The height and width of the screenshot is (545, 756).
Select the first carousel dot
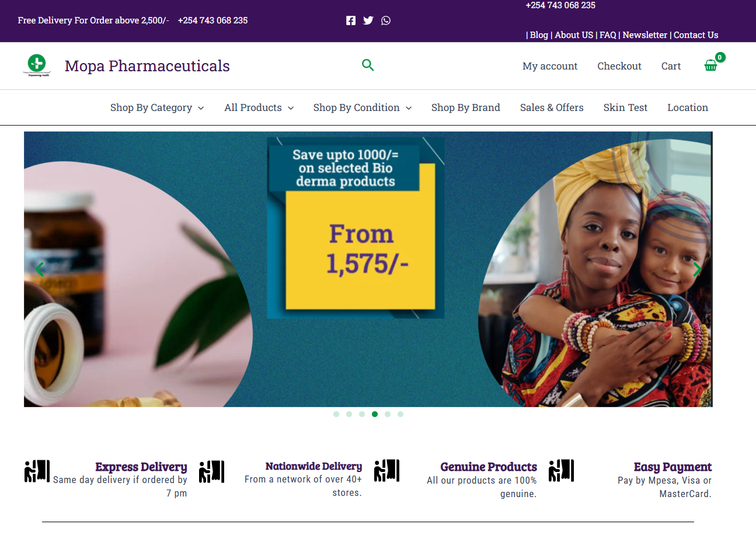tap(336, 414)
